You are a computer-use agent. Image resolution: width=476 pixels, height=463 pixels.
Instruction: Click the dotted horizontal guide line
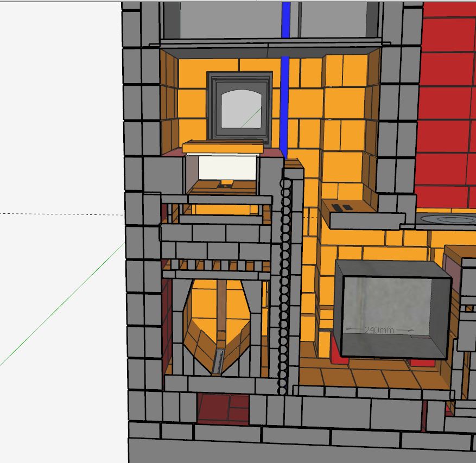pyautogui.click(x=60, y=214)
